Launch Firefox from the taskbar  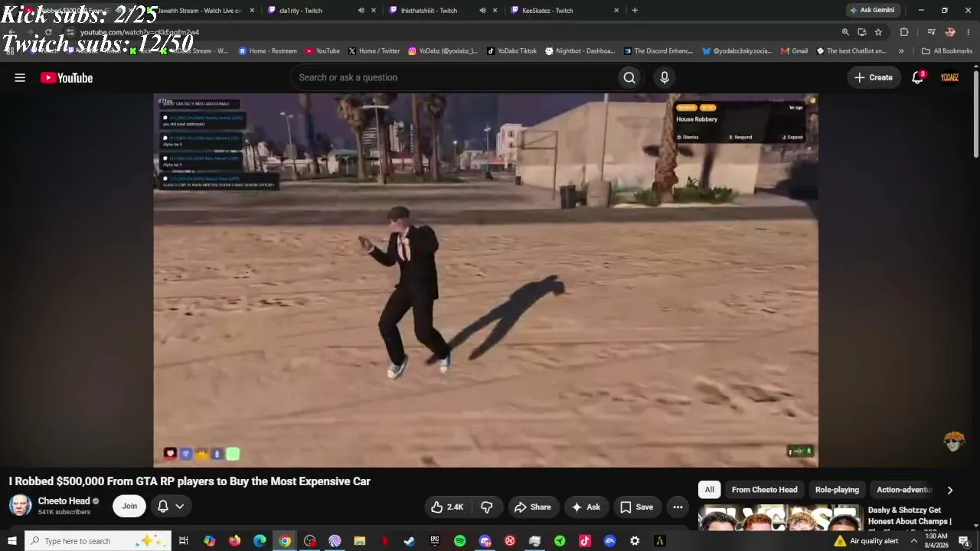pyautogui.click(x=234, y=541)
